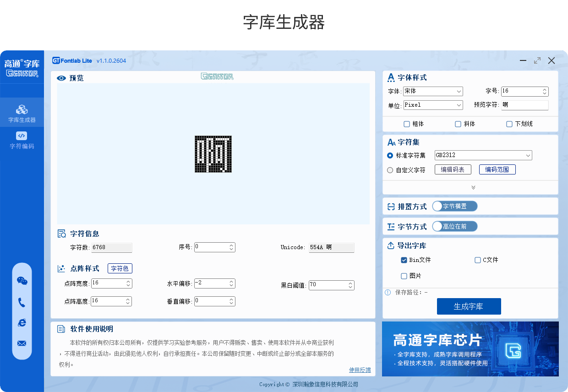Click the eye icon beside 预览
The image size is (568, 392).
click(x=61, y=78)
